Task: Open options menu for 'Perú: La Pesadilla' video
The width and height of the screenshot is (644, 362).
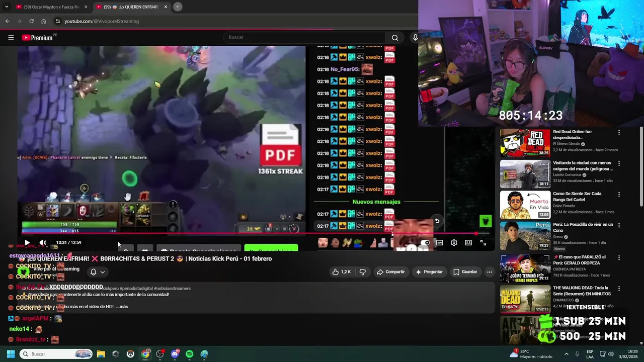Action: (x=619, y=225)
